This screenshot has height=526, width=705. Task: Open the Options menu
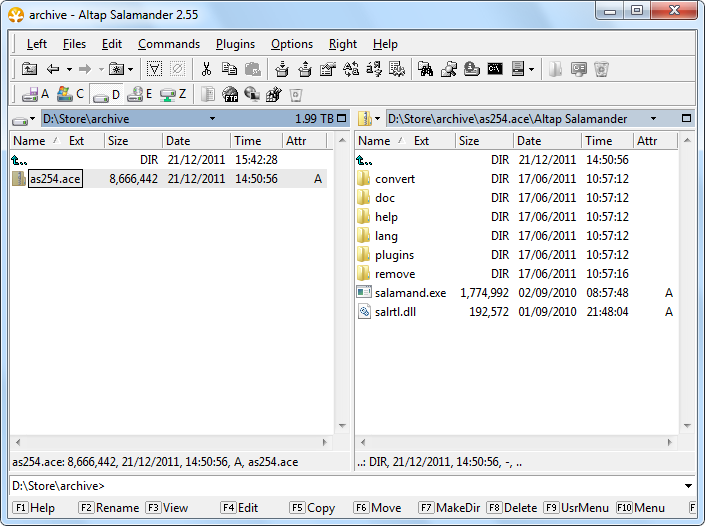tap(292, 44)
